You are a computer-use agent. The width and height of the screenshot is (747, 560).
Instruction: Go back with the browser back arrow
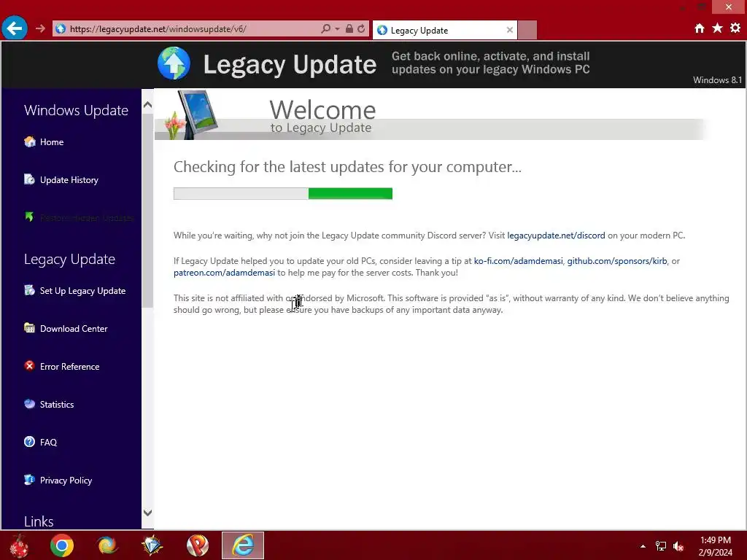tap(15, 28)
